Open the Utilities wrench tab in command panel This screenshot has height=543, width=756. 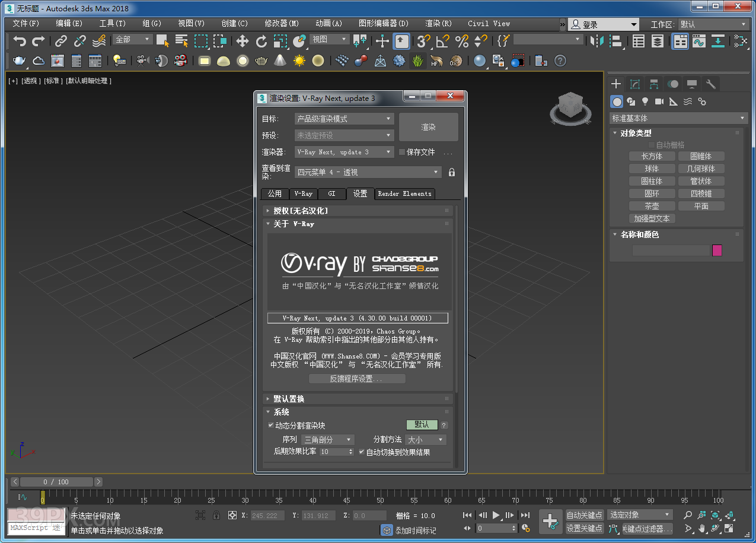pyautogui.click(x=711, y=84)
